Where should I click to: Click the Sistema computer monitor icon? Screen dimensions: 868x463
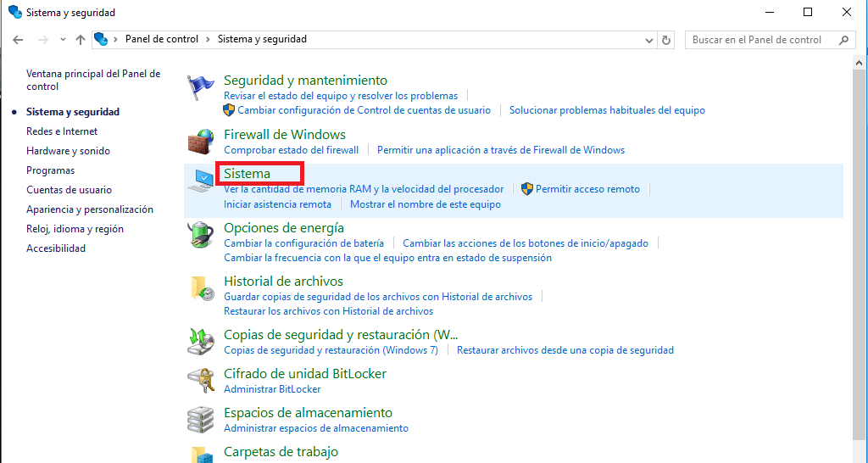(200, 181)
